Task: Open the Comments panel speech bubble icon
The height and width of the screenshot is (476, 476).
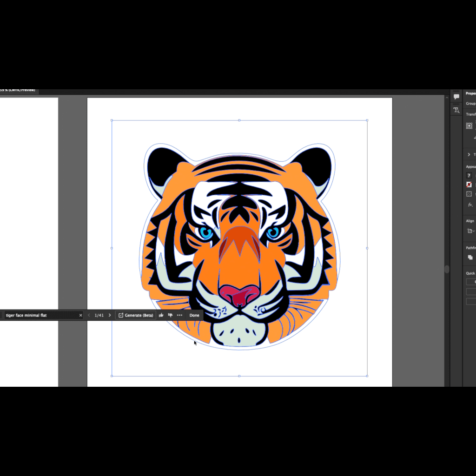Action: (456, 97)
